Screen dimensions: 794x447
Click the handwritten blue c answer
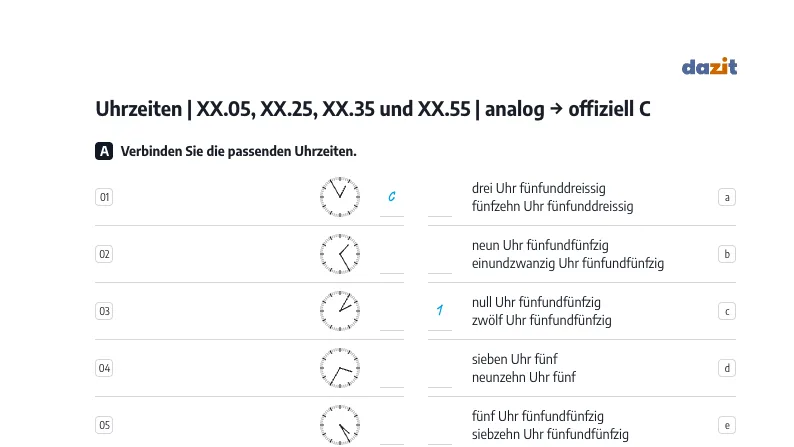[x=391, y=196]
